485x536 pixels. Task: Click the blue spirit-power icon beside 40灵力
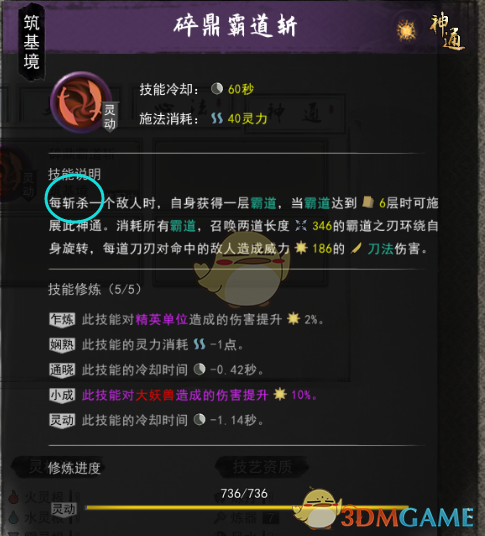click(217, 119)
